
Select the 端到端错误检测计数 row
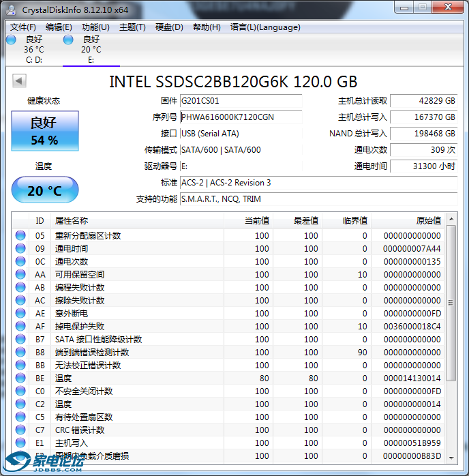click(228, 352)
